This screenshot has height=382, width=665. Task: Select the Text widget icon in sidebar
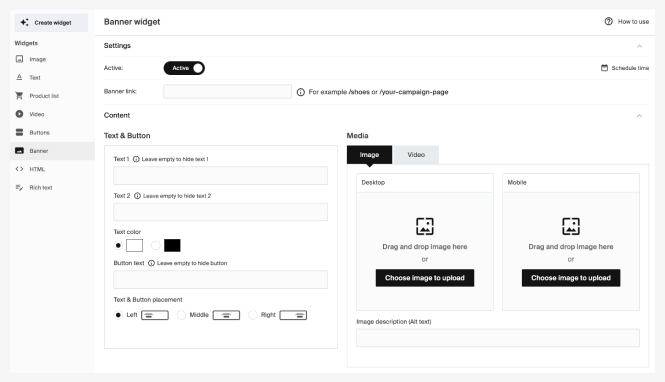pos(20,77)
